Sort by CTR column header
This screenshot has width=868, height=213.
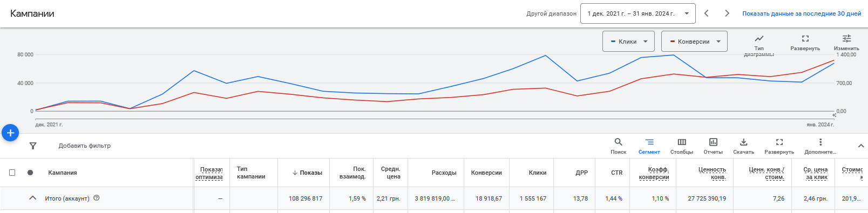616,173
